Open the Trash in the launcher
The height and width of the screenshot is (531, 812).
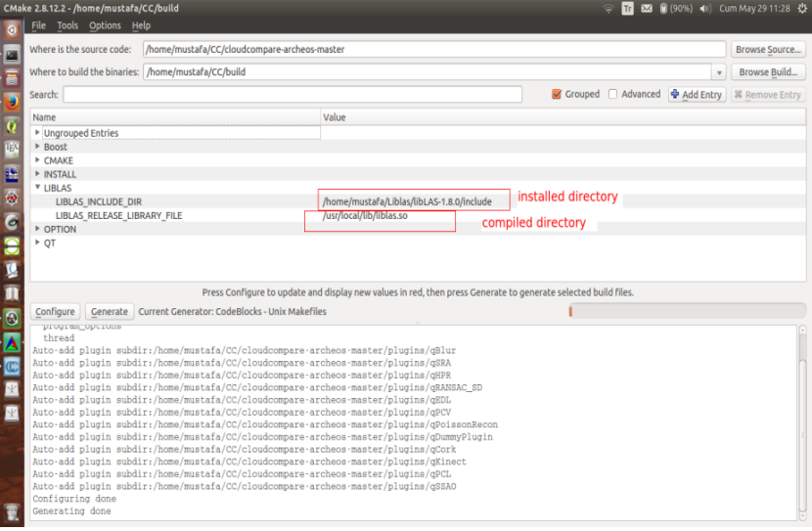coord(12,512)
